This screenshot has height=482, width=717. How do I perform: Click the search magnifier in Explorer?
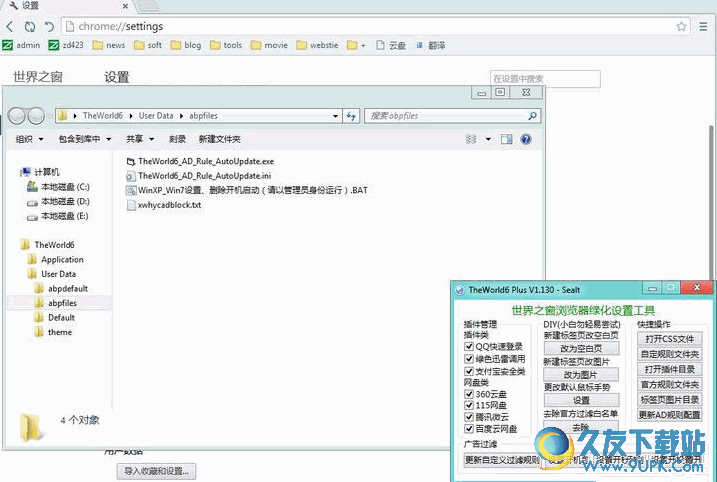coord(532,116)
